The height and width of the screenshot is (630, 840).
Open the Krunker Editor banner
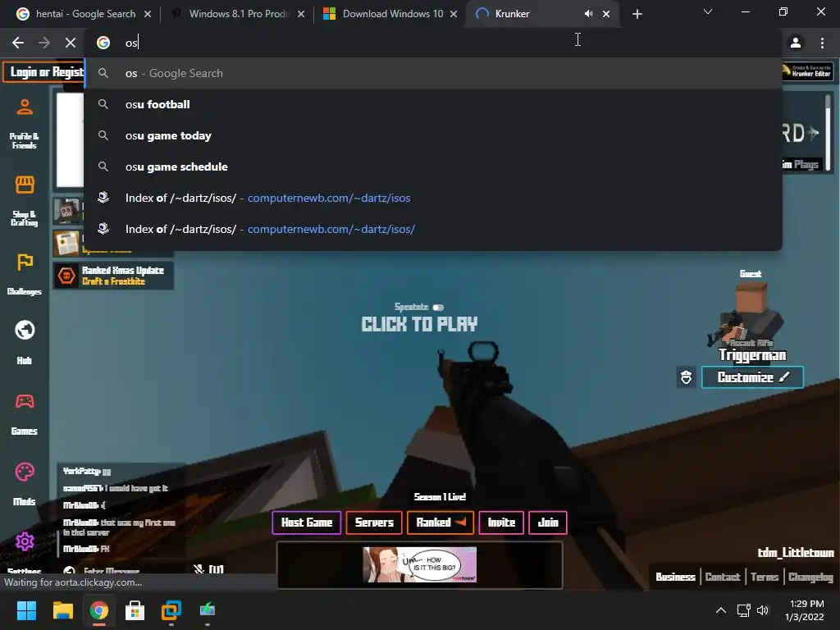pyautogui.click(x=807, y=71)
